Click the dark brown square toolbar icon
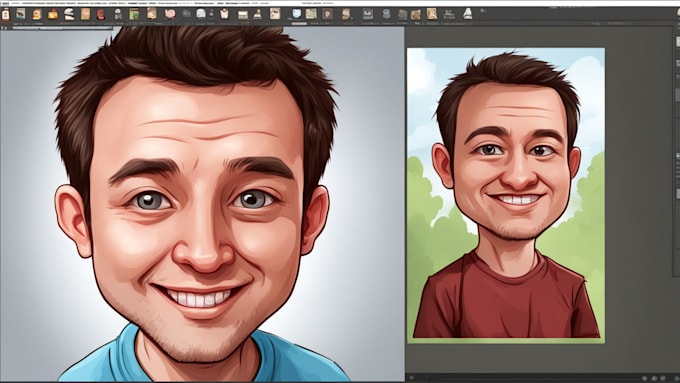The width and height of the screenshot is (680, 383). 327,14
